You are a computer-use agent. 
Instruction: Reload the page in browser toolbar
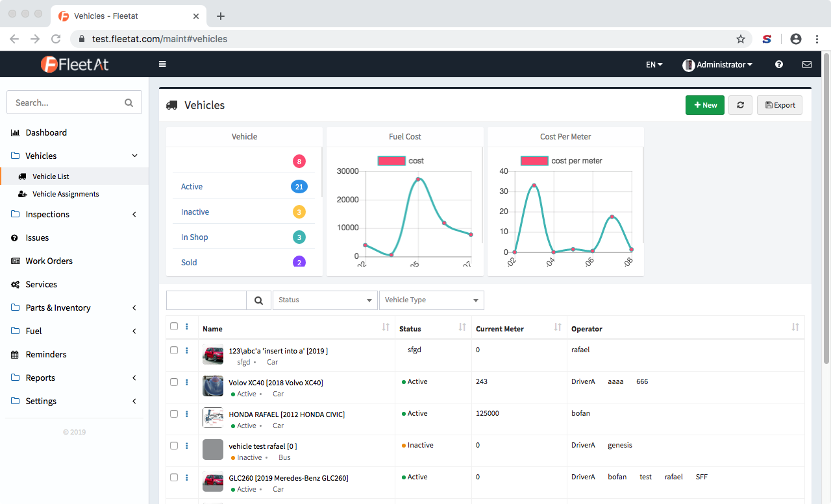56,39
